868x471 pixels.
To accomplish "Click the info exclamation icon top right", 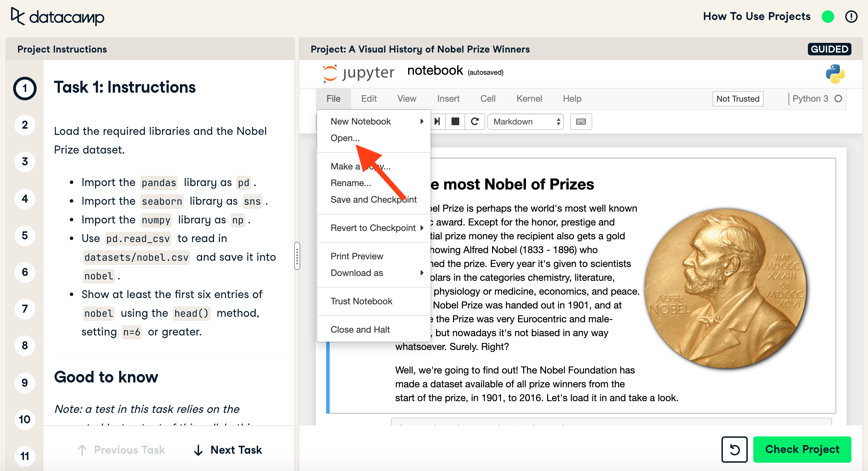I will pyautogui.click(x=851, y=17).
